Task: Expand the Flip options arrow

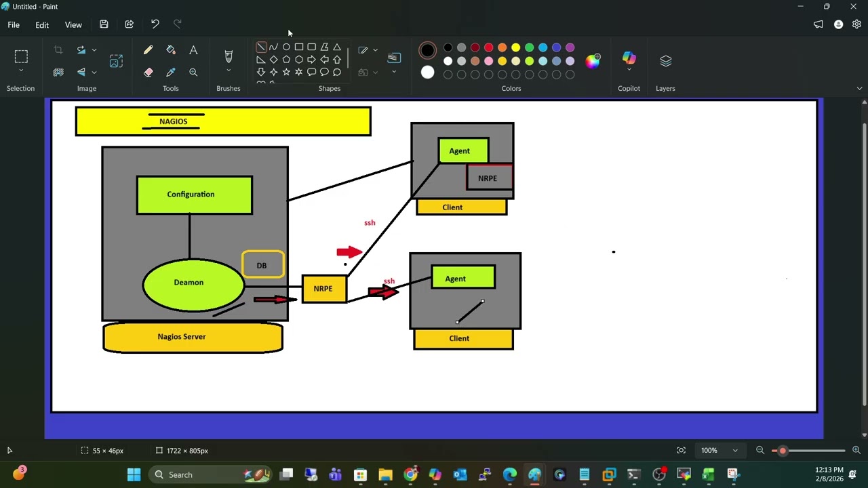Action: point(94,72)
